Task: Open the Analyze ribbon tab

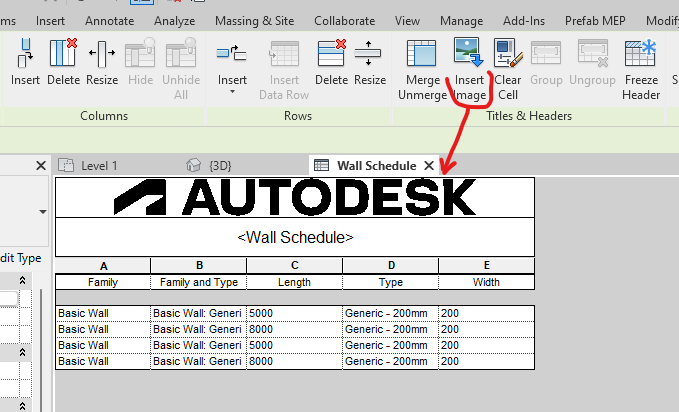Action: point(175,21)
